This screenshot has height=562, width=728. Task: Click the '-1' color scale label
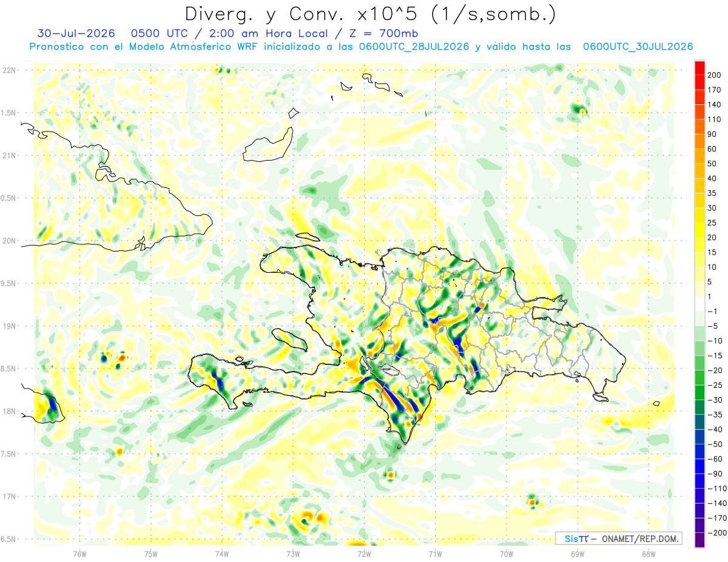[712, 312]
